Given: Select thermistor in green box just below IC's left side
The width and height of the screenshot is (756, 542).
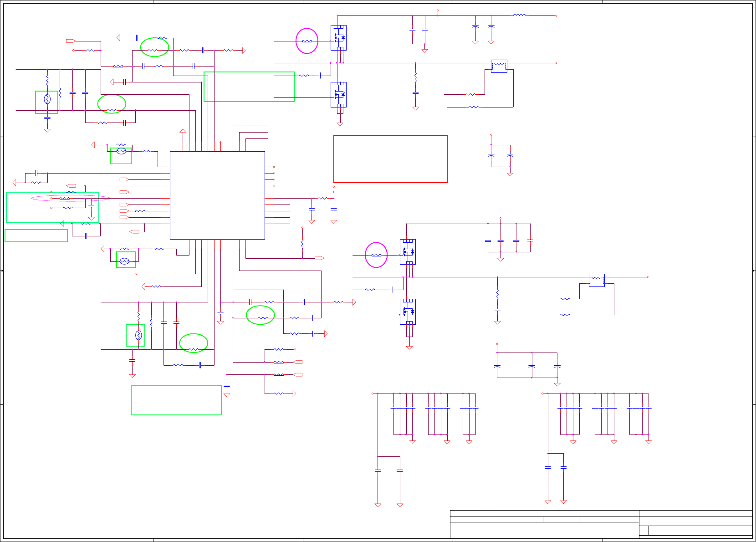Looking at the screenshot, I should (124, 261).
